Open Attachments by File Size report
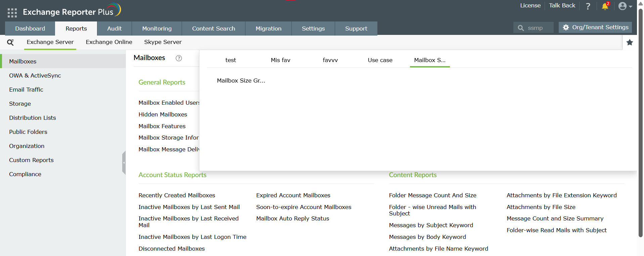The height and width of the screenshot is (256, 644). tap(541, 207)
